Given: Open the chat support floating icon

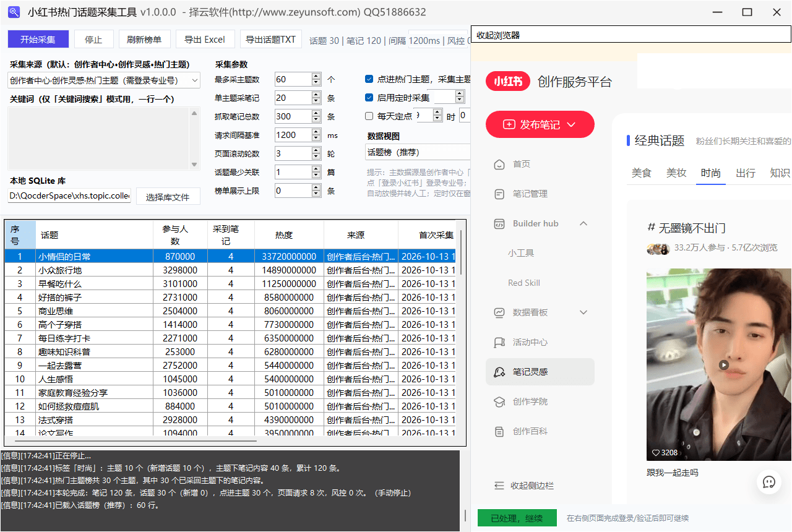Looking at the screenshot, I should click(x=769, y=482).
